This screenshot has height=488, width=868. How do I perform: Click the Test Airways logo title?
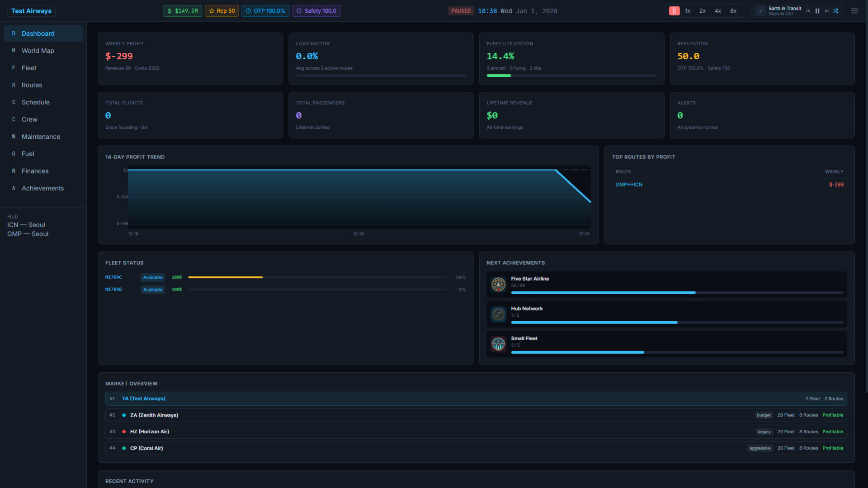31,11
